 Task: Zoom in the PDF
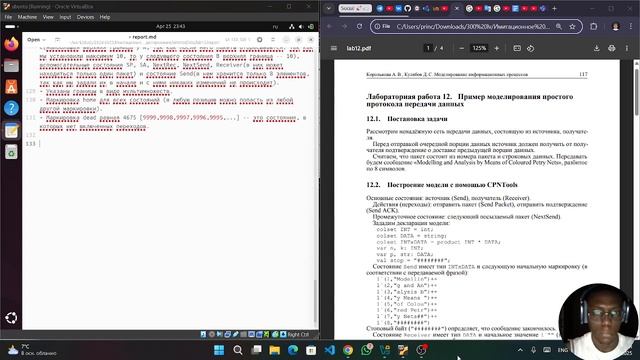(x=497, y=48)
